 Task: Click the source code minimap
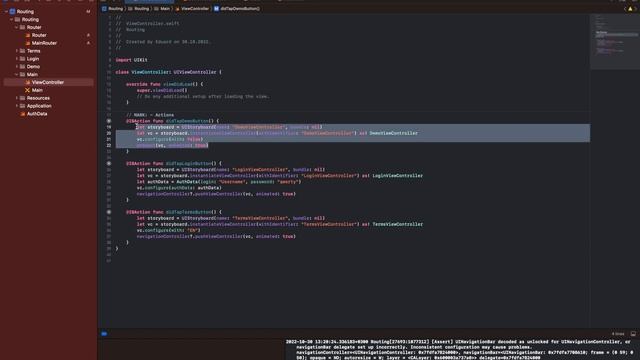[x=614, y=42]
